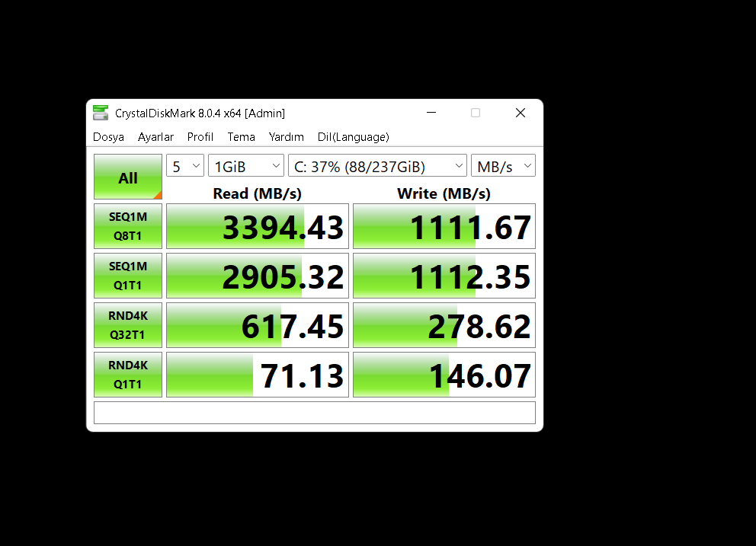
Task: Expand the test count dropdown showing 5
Action: tap(185, 166)
